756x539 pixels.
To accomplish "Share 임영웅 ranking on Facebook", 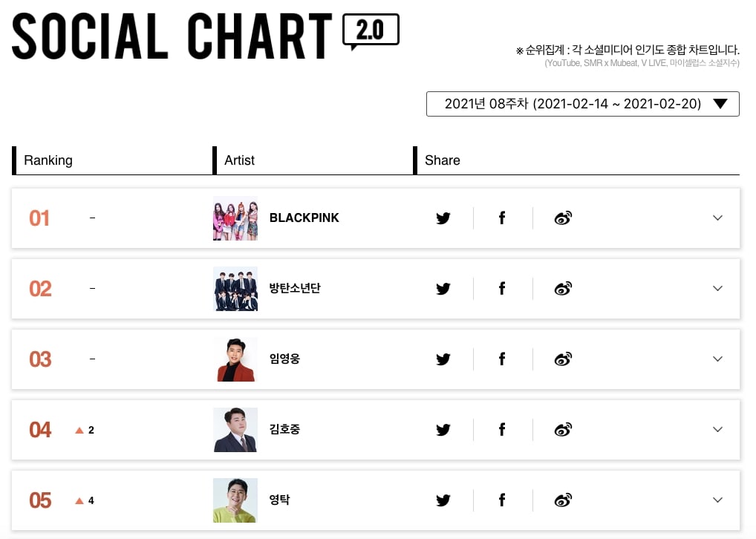I will 502,359.
